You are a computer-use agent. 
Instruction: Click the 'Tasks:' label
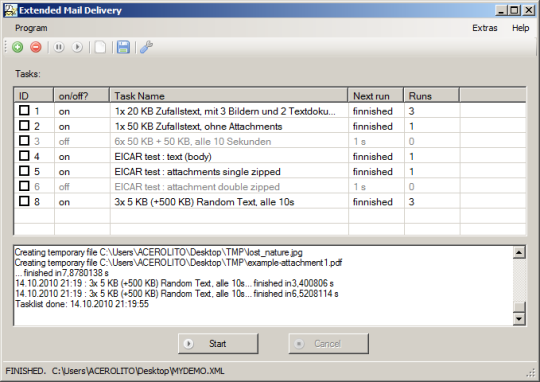[x=28, y=74]
